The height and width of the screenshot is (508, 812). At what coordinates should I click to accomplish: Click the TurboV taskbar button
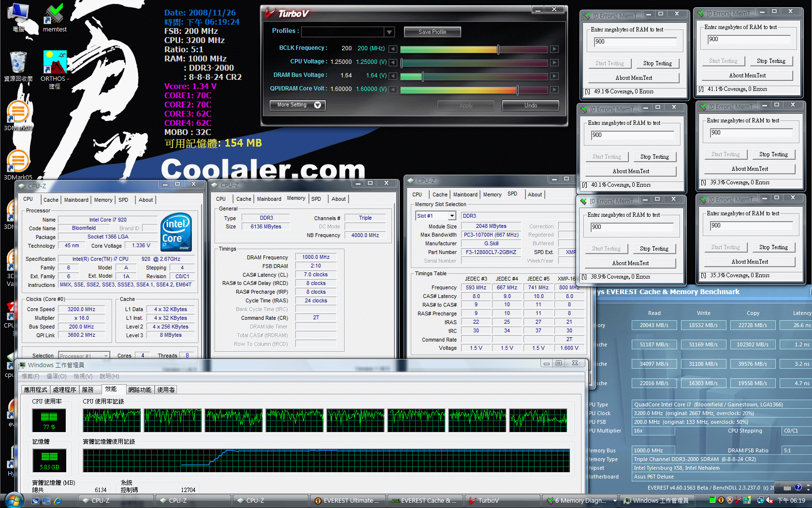coord(503,501)
